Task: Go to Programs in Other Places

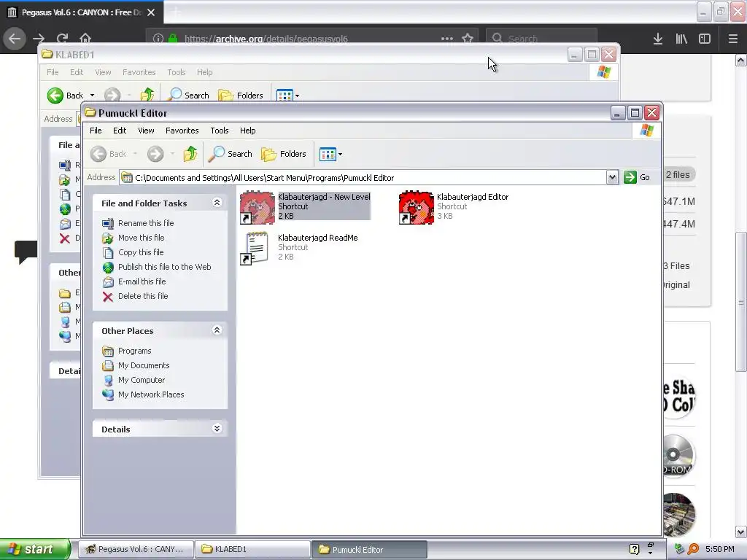Action: (x=134, y=351)
